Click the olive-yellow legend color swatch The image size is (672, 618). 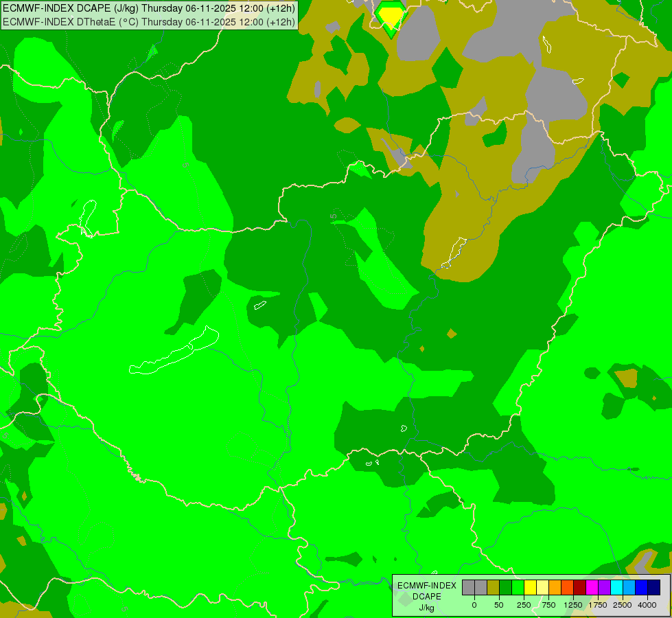pyautogui.click(x=493, y=588)
